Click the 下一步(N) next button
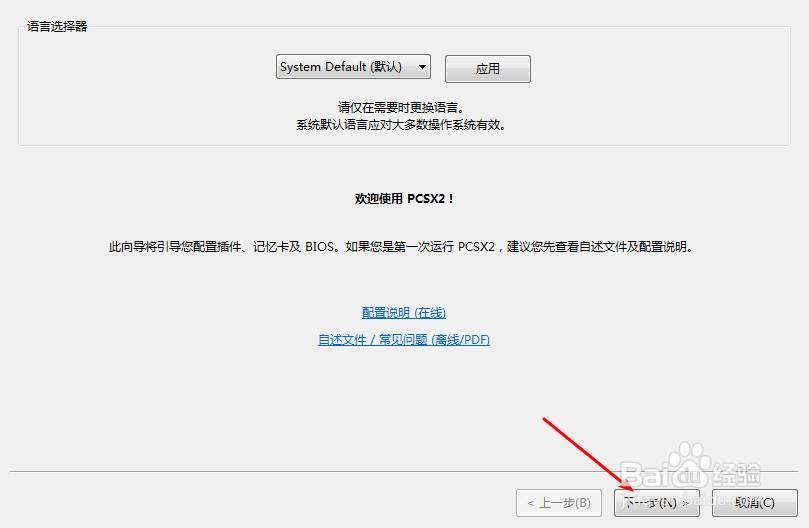This screenshot has width=809, height=528. [656, 503]
